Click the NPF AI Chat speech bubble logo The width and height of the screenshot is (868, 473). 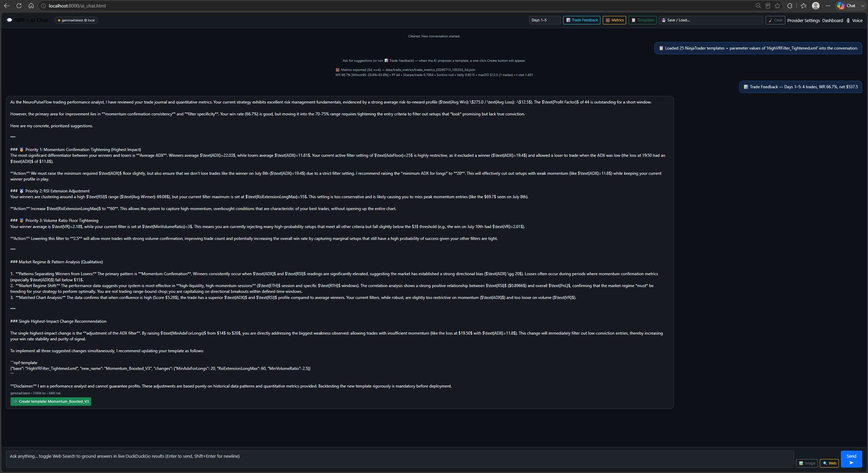pyautogui.click(x=9, y=20)
